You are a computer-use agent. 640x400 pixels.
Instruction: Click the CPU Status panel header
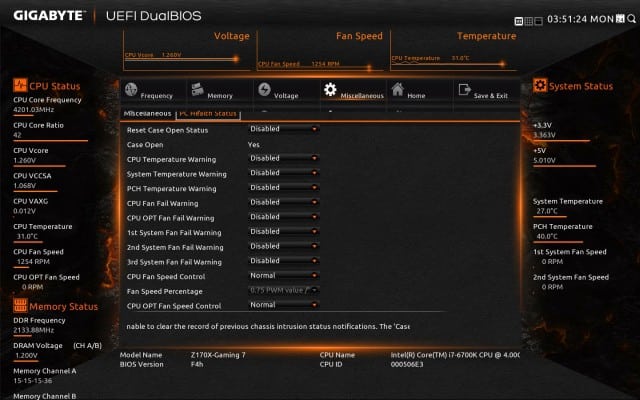(52, 86)
